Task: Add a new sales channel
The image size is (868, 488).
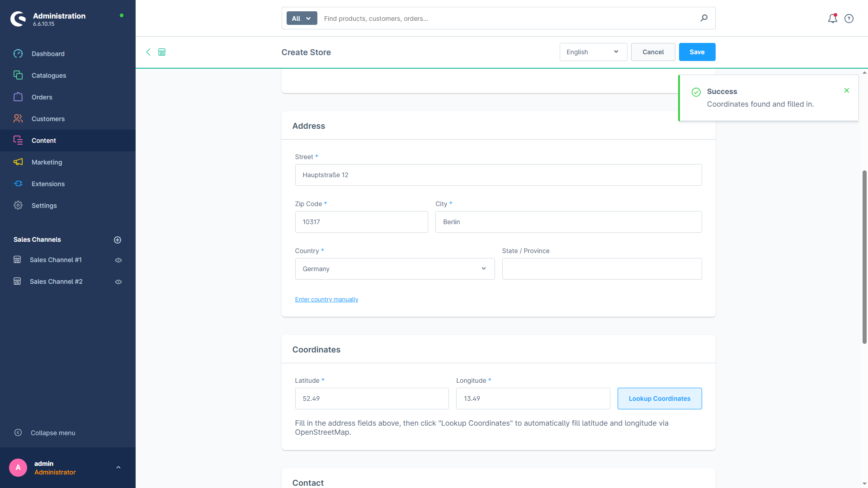Action: (x=118, y=240)
